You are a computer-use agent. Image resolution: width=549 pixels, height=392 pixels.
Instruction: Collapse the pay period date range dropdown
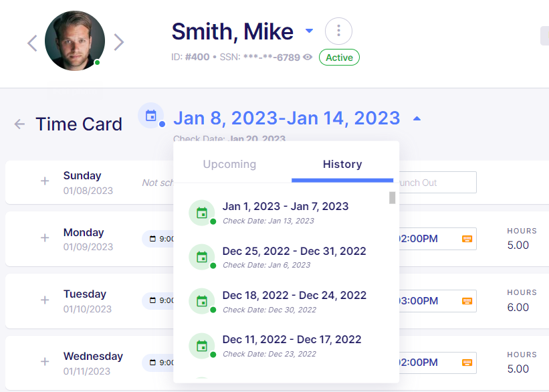point(417,118)
